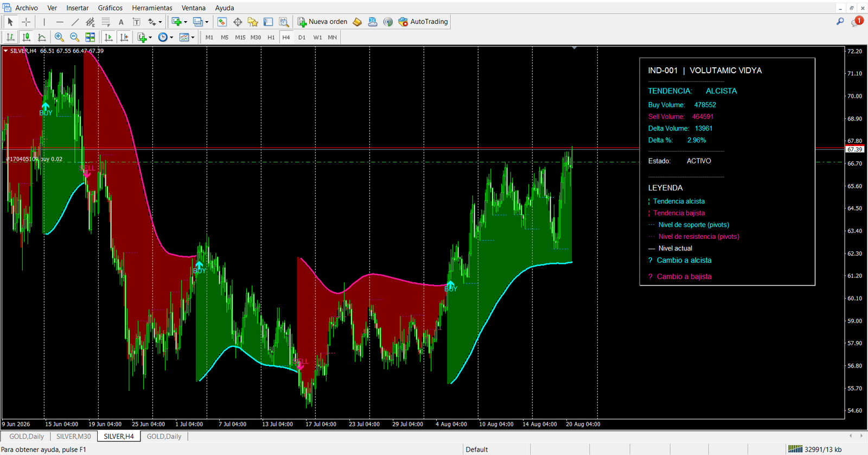Image resolution: width=868 pixels, height=455 pixels.
Task: Open the Data Window target icon
Action: (x=238, y=22)
